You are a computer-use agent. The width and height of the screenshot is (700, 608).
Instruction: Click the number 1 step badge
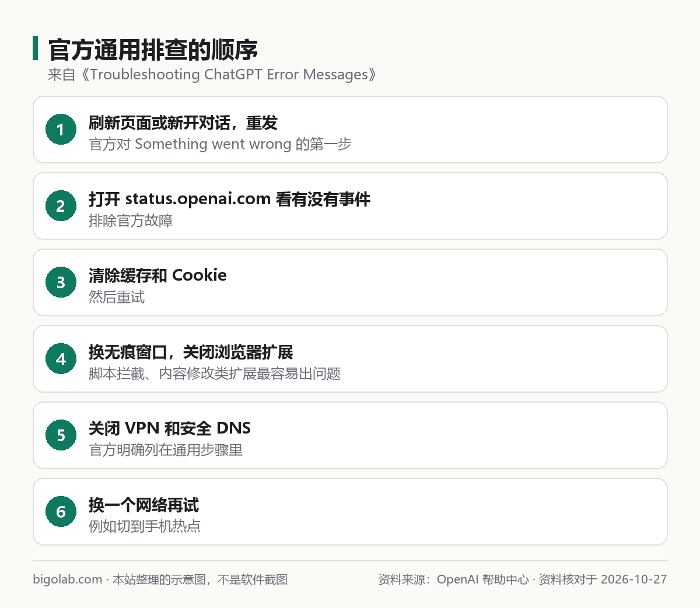pos(61,130)
